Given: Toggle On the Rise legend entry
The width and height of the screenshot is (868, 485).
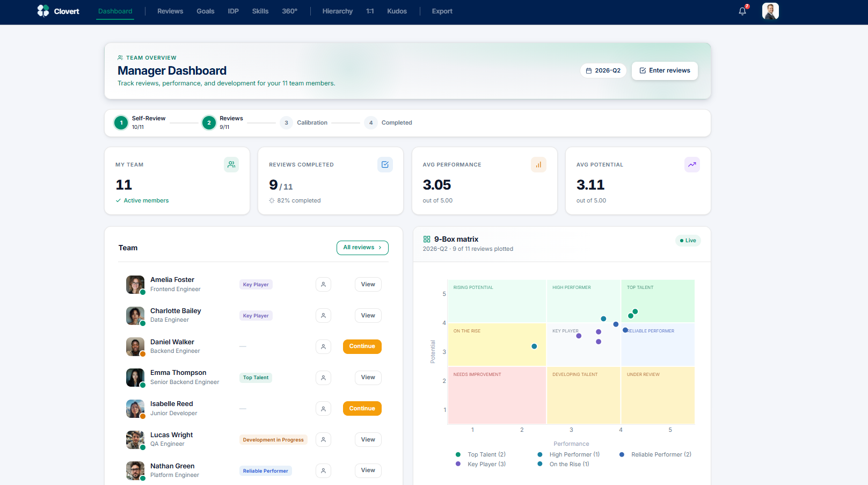Looking at the screenshot, I should coord(563,464).
